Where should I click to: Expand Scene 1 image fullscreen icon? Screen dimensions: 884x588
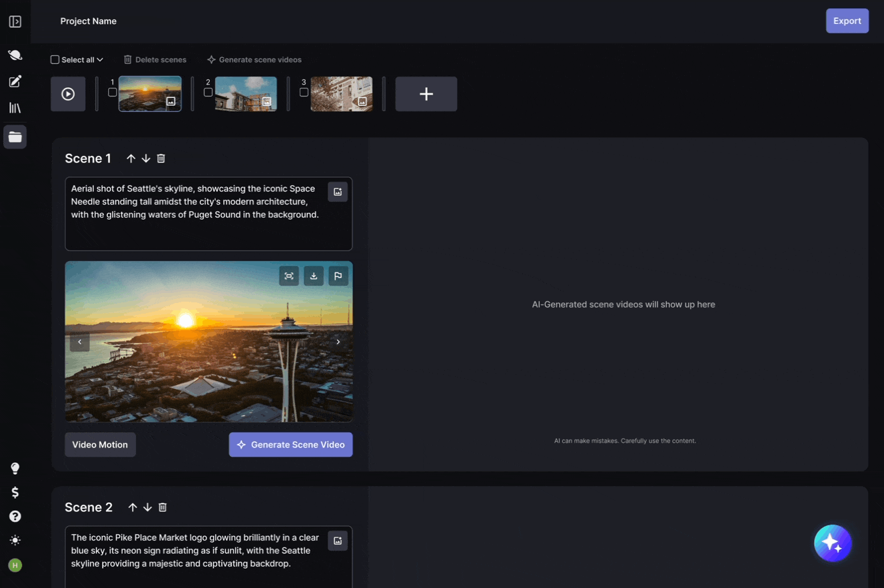pos(289,276)
